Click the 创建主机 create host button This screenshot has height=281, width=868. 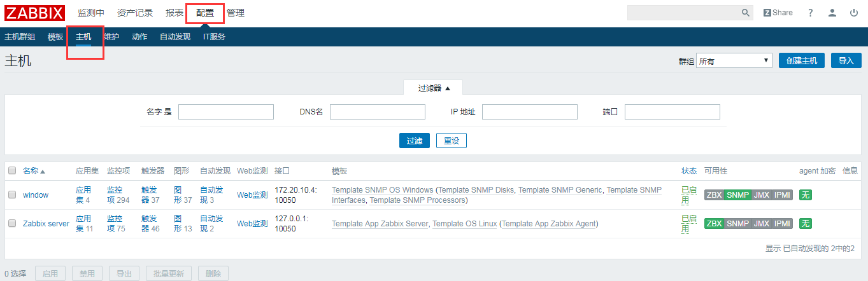(x=802, y=61)
